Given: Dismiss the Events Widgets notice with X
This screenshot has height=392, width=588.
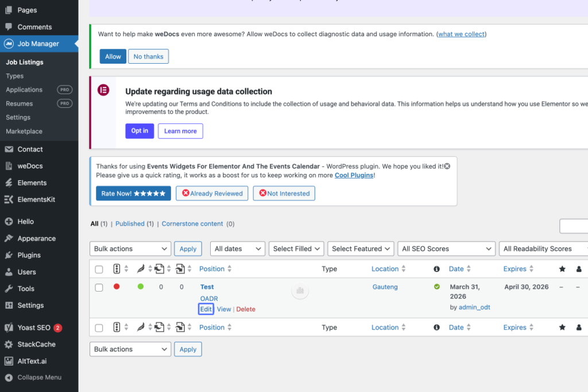Looking at the screenshot, I should (447, 166).
